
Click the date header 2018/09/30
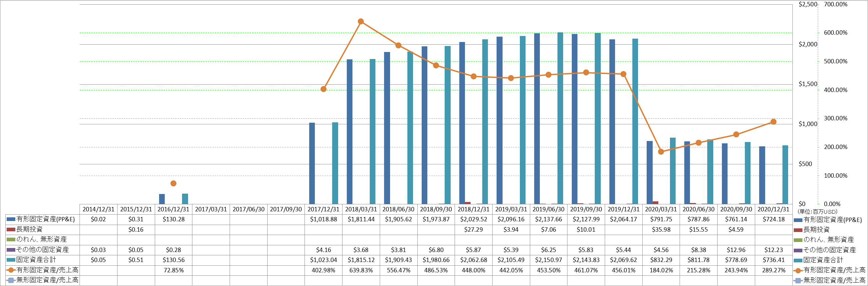click(x=436, y=209)
